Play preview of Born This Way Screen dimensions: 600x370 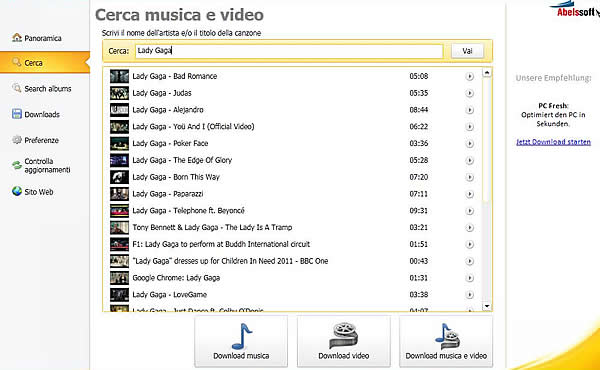click(470, 177)
